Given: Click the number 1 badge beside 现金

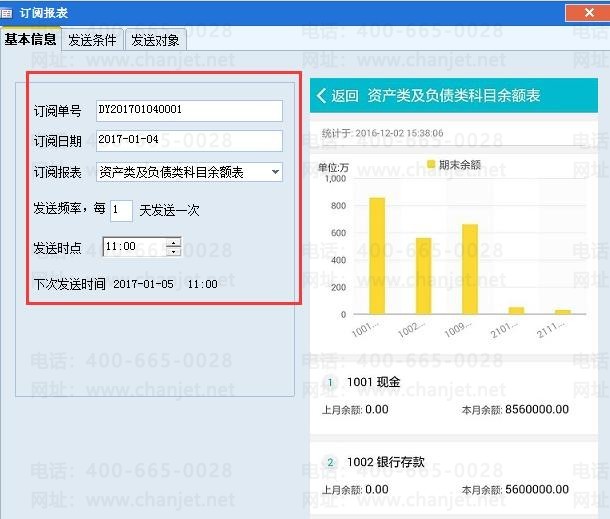Looking at the screenshot, I should pos(330,382).
